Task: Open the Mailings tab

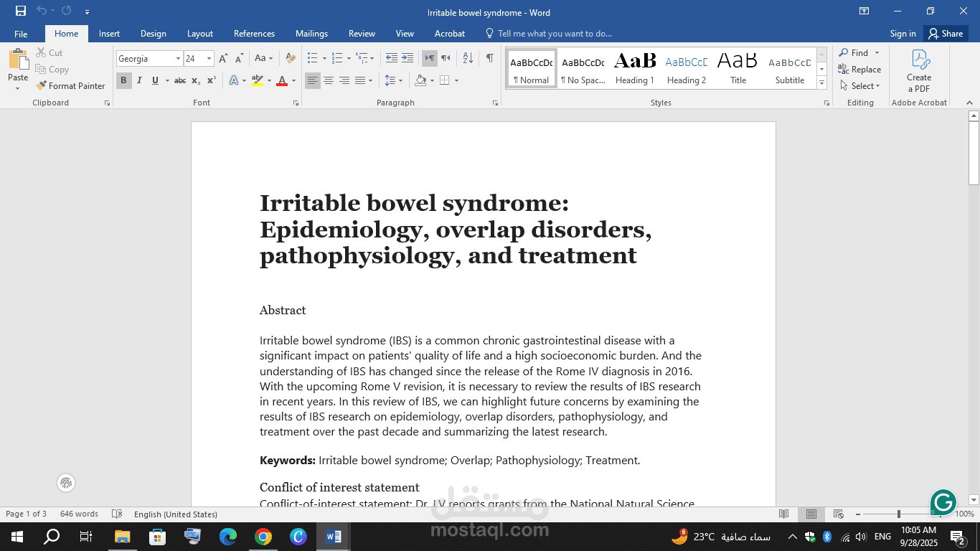Action: tap(311, 33)
